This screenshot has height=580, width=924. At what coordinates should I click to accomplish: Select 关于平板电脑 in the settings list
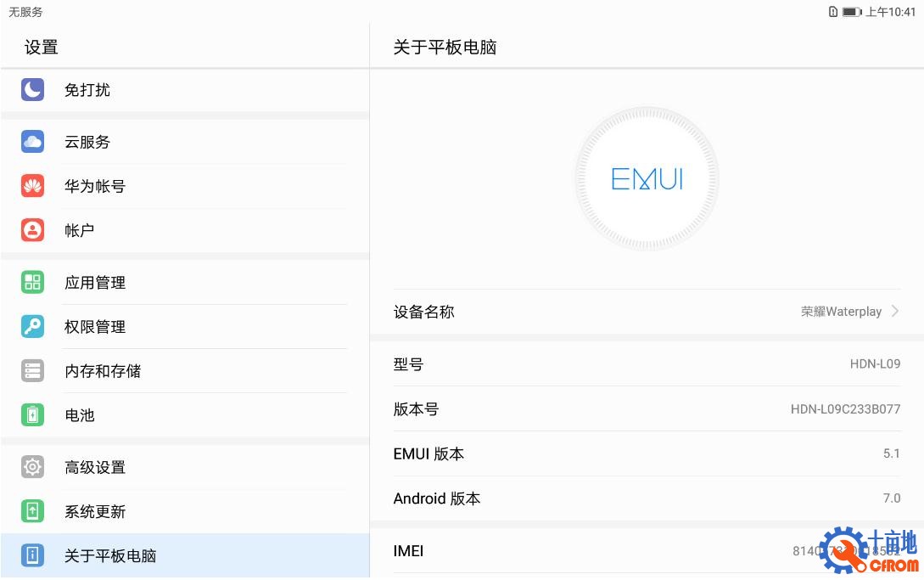point(110,556)
